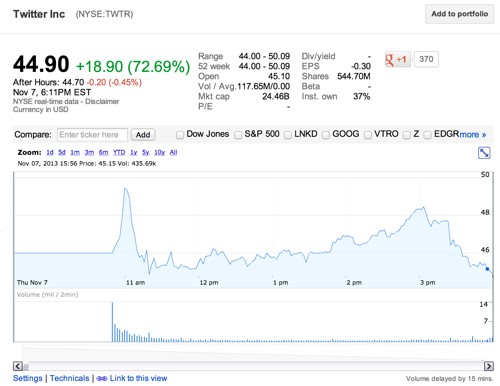
Task: Check the LNKD comparison box
Action: coord(288,135)
